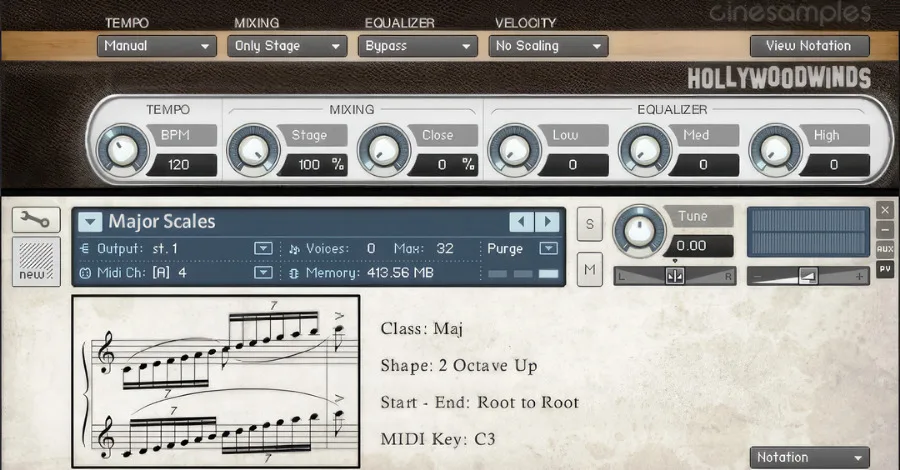Click the Tune label button
900x470 pixels.
click(x=698, y=216)
